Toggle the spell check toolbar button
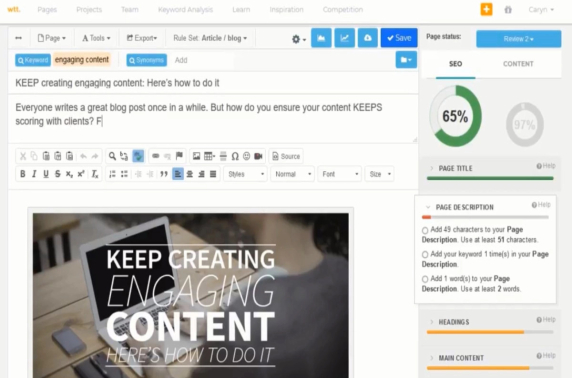Image resolution: width=572 pixels, height=378 pixels. click(x=138, y=156)
